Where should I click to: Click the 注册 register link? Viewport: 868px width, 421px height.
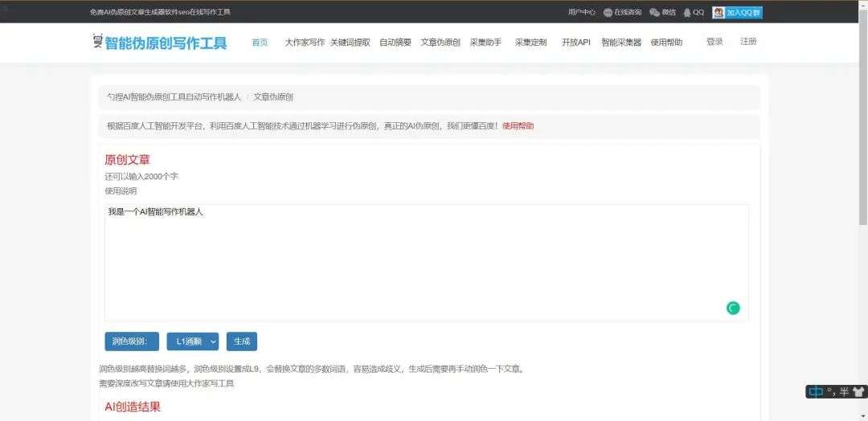coord(748,42)
